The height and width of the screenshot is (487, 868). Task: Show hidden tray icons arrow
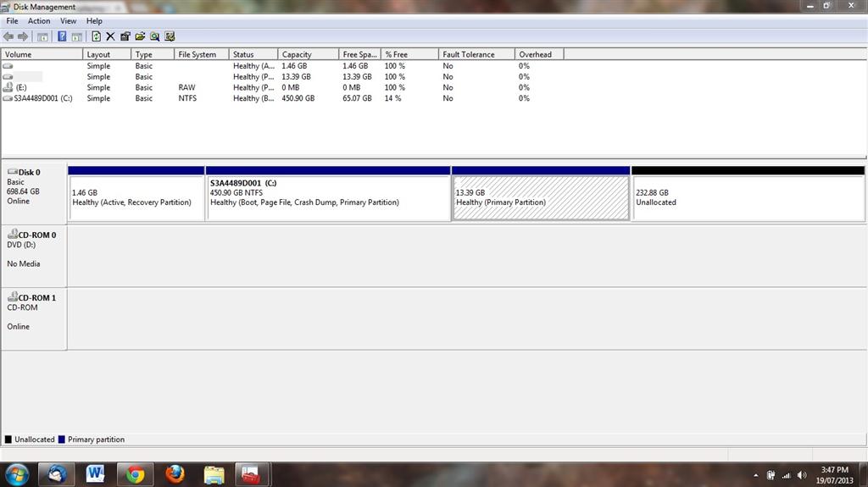[755, 475]
